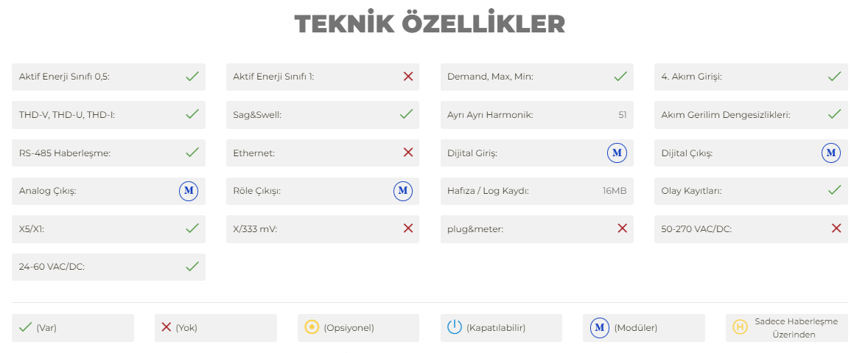Click the blue Kapatılabilir power icon
The height and width of the screenshot is (353, 868).
[x=455, y=327]
